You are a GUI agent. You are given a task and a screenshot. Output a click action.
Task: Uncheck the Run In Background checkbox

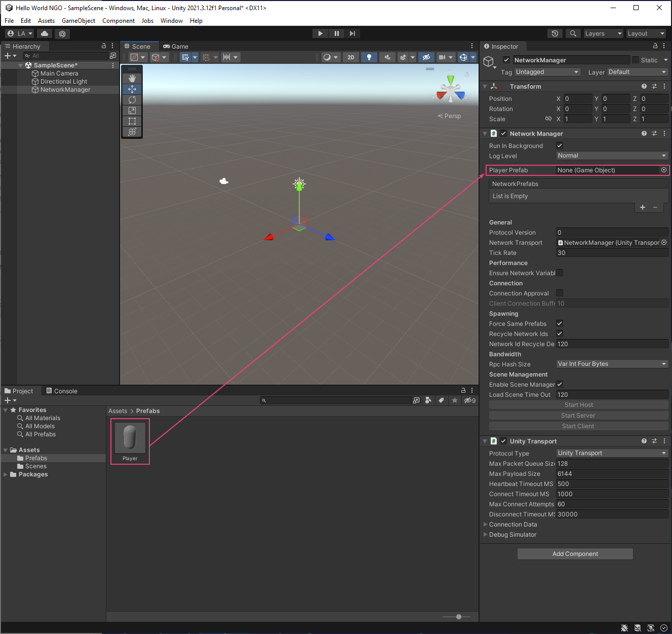560,146
